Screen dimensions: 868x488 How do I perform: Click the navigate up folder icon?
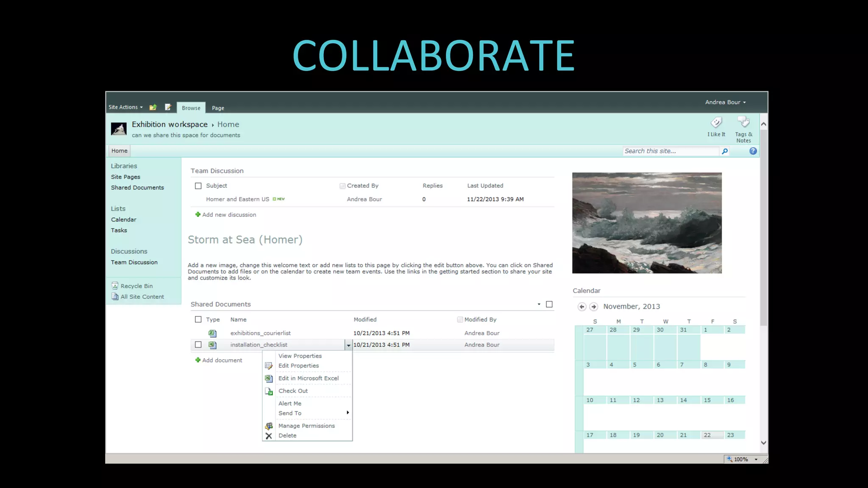coord(153,108)
